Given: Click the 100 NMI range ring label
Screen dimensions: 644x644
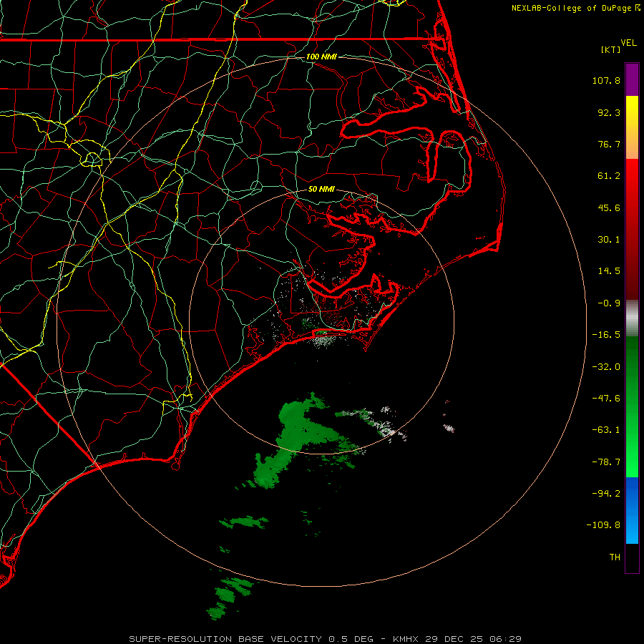Looking at the screenshot, I should pos(321,57).
